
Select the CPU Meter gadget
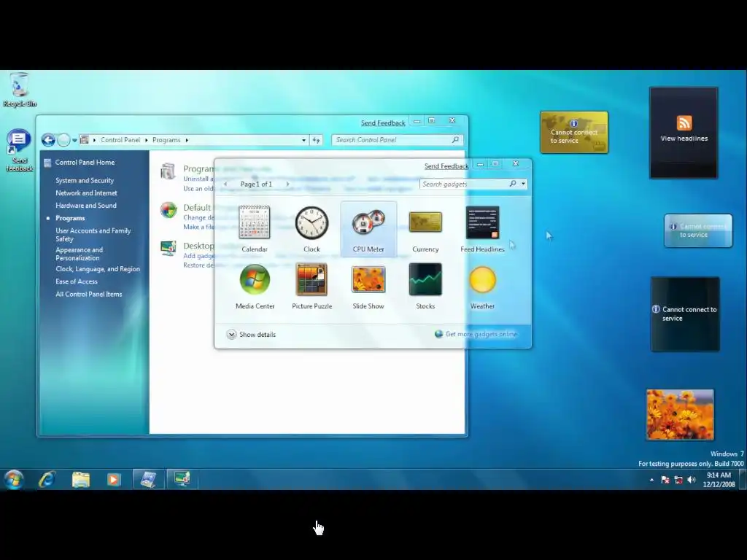pyautogui.click(x=368, y=228)
